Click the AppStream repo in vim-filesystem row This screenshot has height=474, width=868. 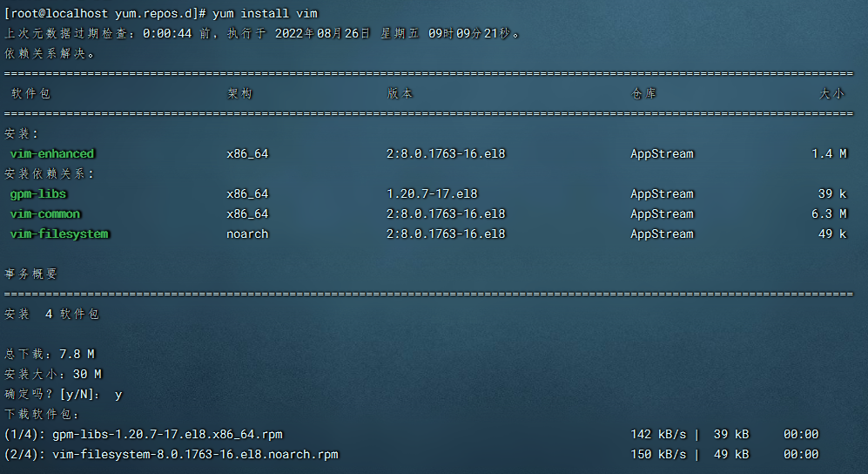[x=662, y=234]
